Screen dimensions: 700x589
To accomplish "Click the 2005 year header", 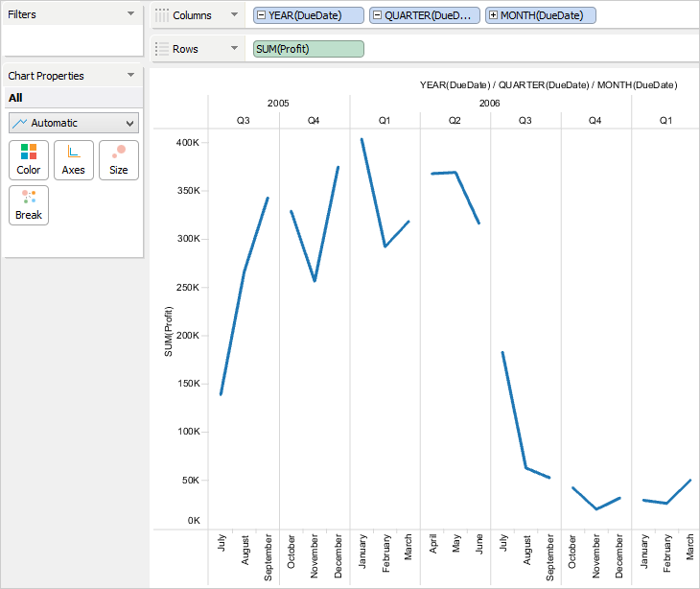I will [x=278, y=104].
